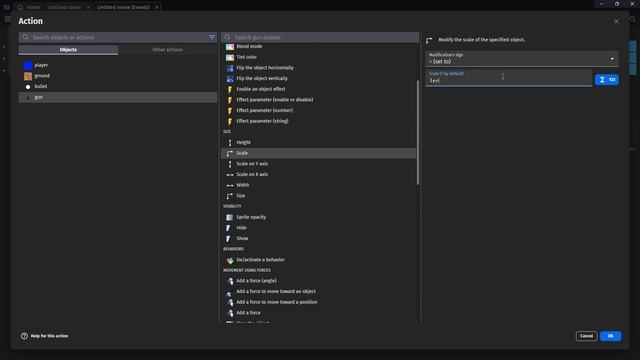Click the Cancel button
This screenshot has width=640, height=360.
tap(587, 336)
